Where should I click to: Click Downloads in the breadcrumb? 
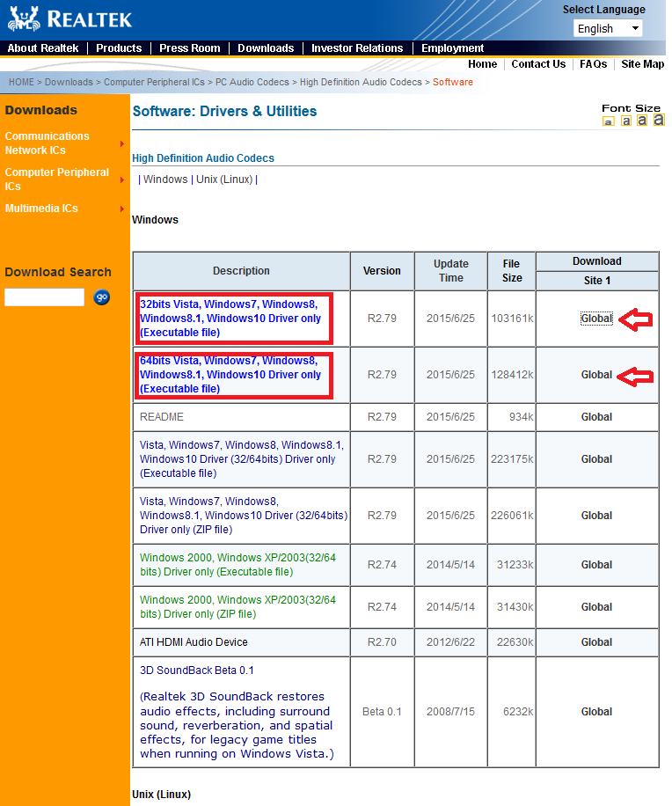pyautogui.click(x=69, y=82)
